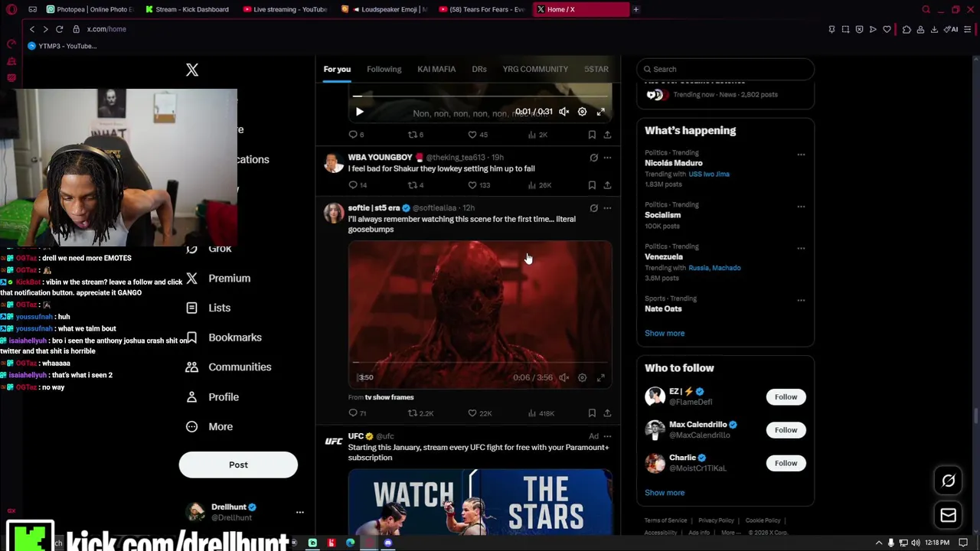The height and width of the screenshot is (551, 980).
Task: Open more options for Nicolás Maduro trend
Action: point(801,155)
